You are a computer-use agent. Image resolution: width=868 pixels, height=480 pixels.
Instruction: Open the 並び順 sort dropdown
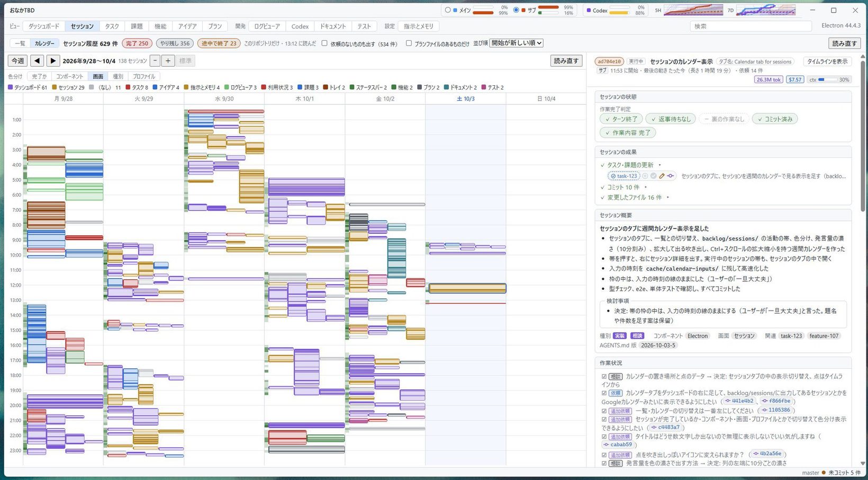[x=516, y=43]
